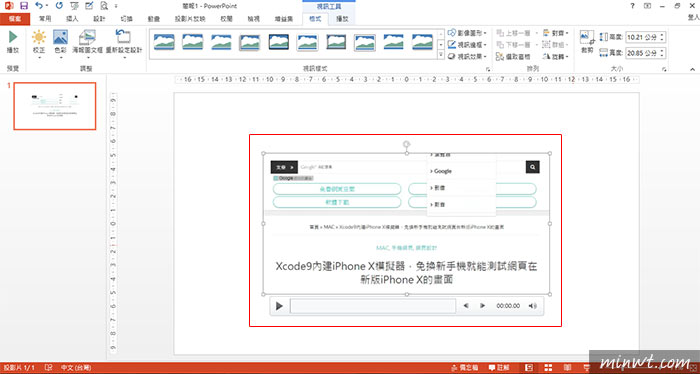Open Size group dialog launcher
Image resolution: width=700 pixels, height=374 pixels.
tap(664, 69)
